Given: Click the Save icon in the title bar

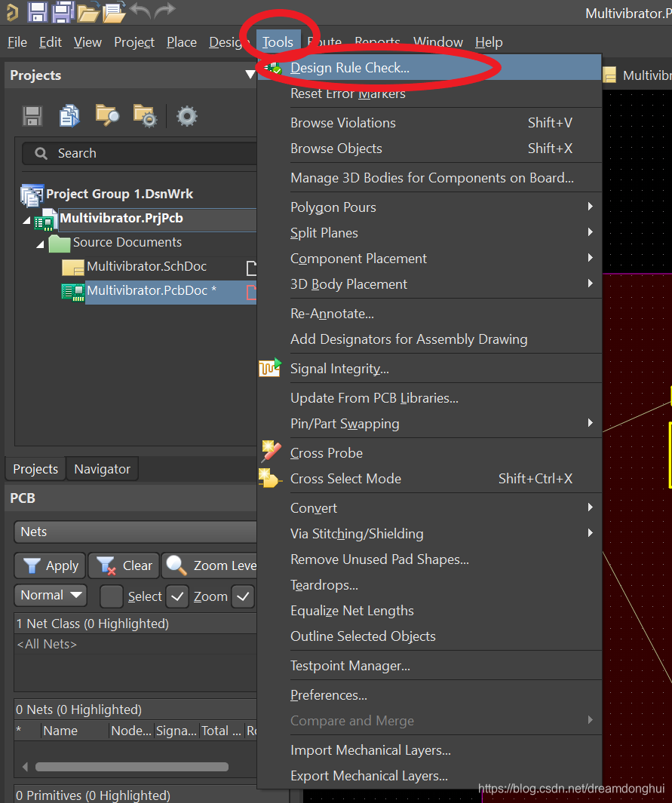Looking at the screenshot, I should [37, 12].
